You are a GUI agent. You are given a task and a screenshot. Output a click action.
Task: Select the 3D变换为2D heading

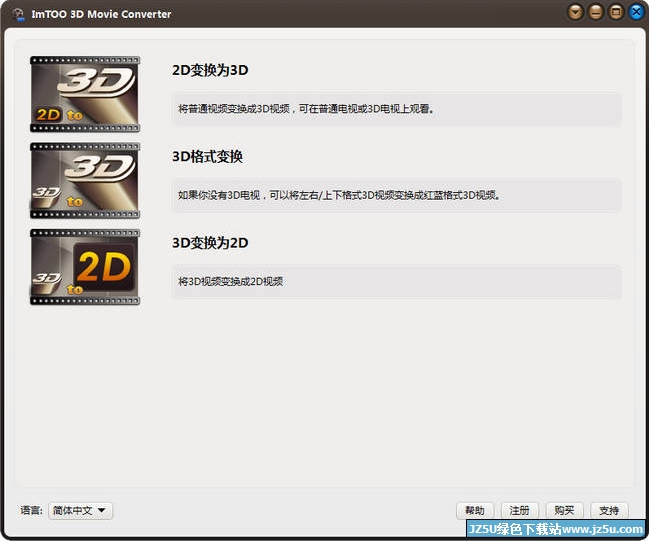(x=210, y=243)
